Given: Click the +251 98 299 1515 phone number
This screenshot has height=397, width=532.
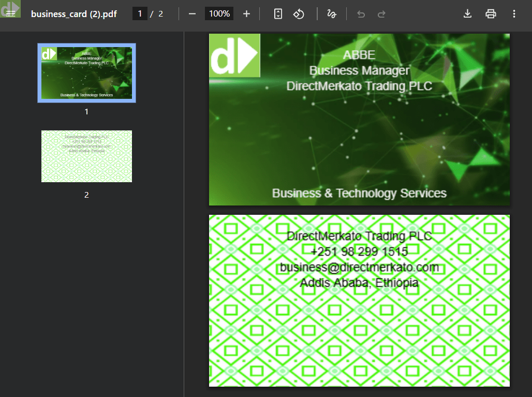Looking at the screenshot, I should pos(359,252).
